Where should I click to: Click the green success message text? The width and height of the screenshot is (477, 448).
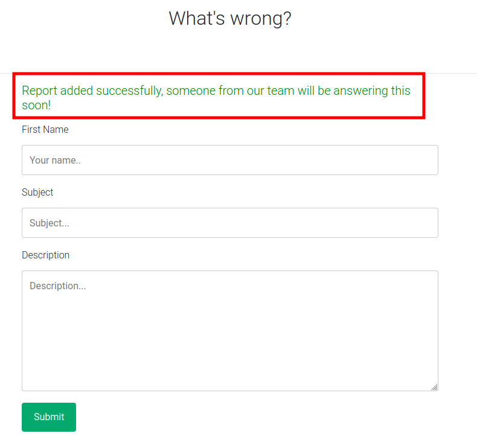[216, 91]
